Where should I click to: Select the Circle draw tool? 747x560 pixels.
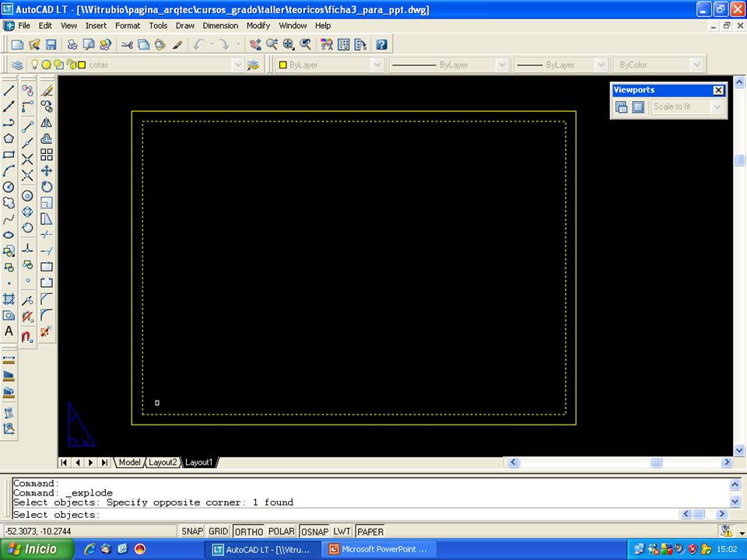tap(9, 187)
